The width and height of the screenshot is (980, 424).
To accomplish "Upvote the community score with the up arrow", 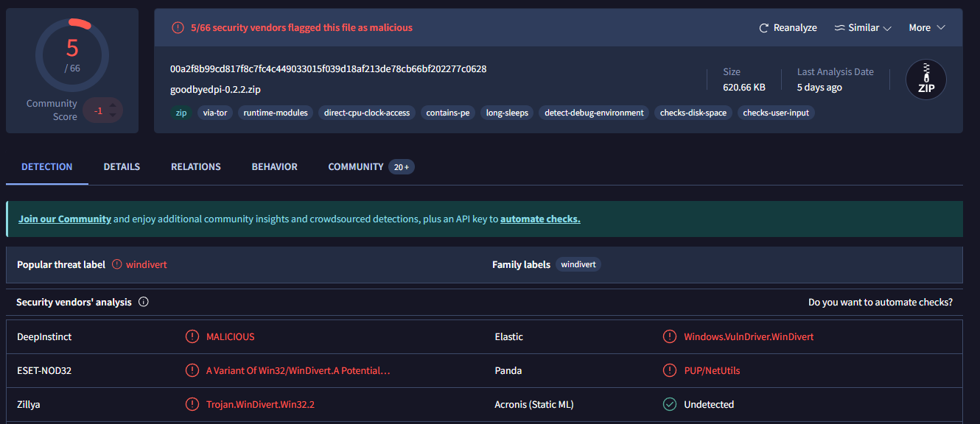I will click(113, 105).
